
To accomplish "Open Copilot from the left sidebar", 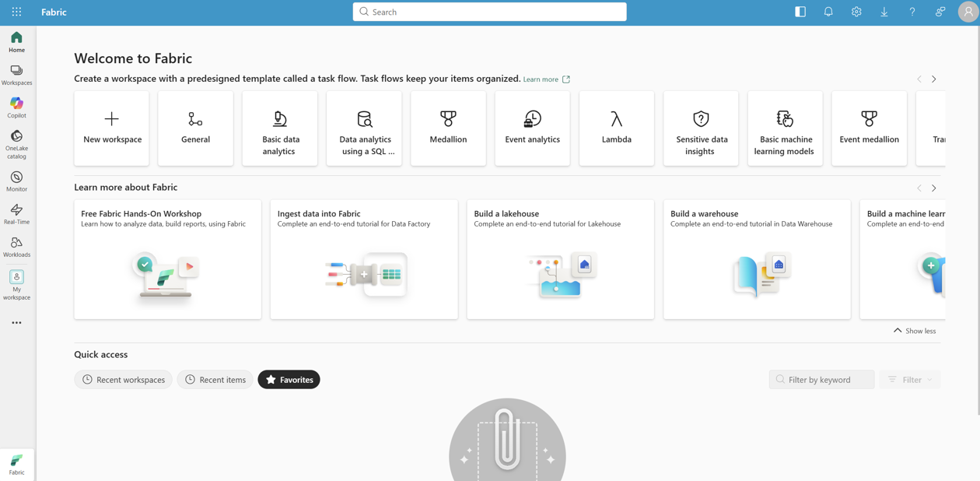I will (x=16, y=107).
